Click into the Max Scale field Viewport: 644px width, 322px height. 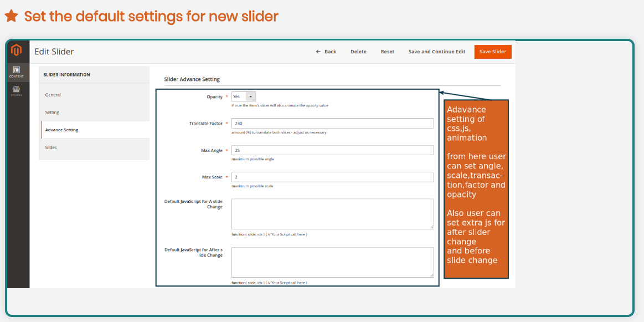pos(332,177)
